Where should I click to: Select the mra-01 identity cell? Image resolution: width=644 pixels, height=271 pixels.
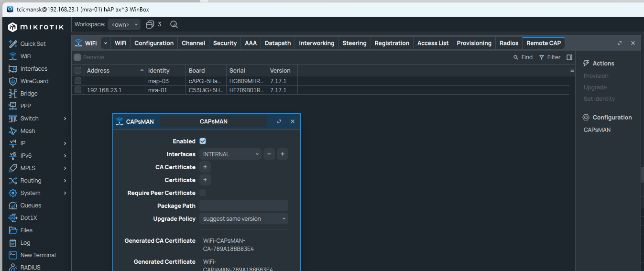[x=165, y=90]
